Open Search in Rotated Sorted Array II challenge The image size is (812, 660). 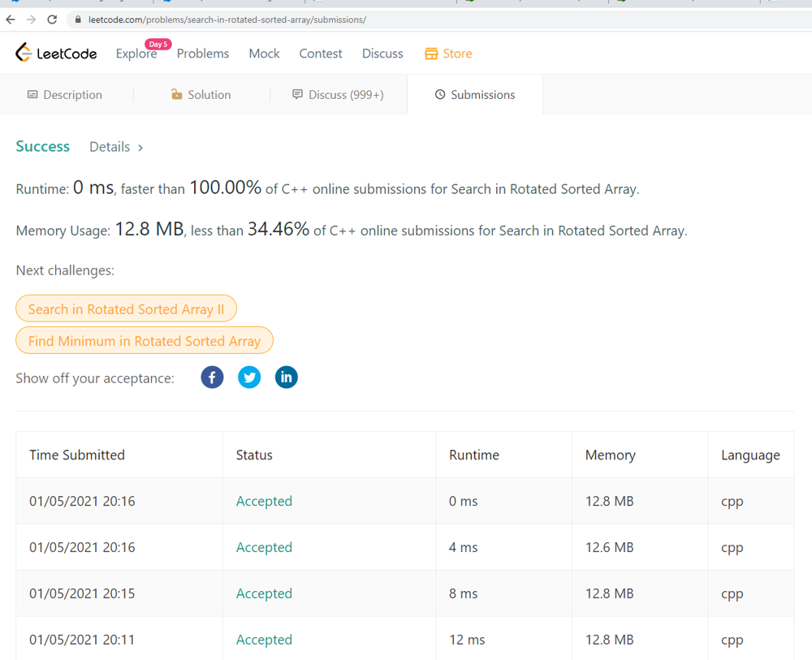click(x=127, y=309)
